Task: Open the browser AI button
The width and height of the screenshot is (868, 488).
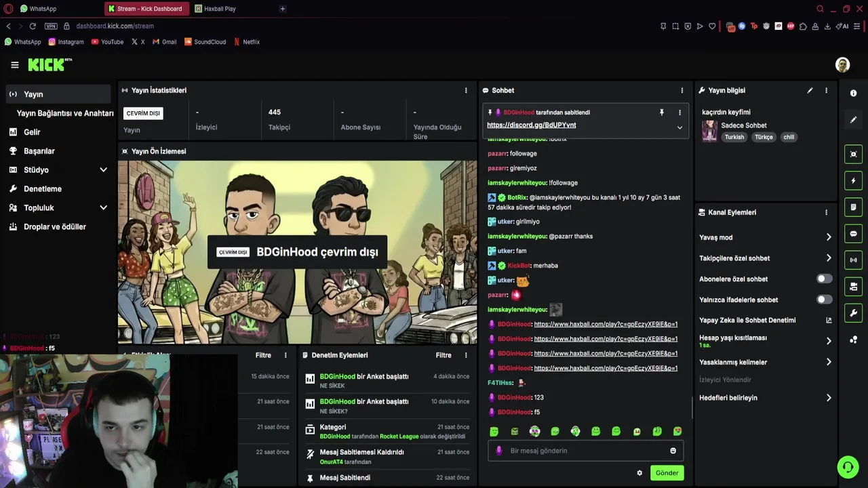Action: coord(842,26)
